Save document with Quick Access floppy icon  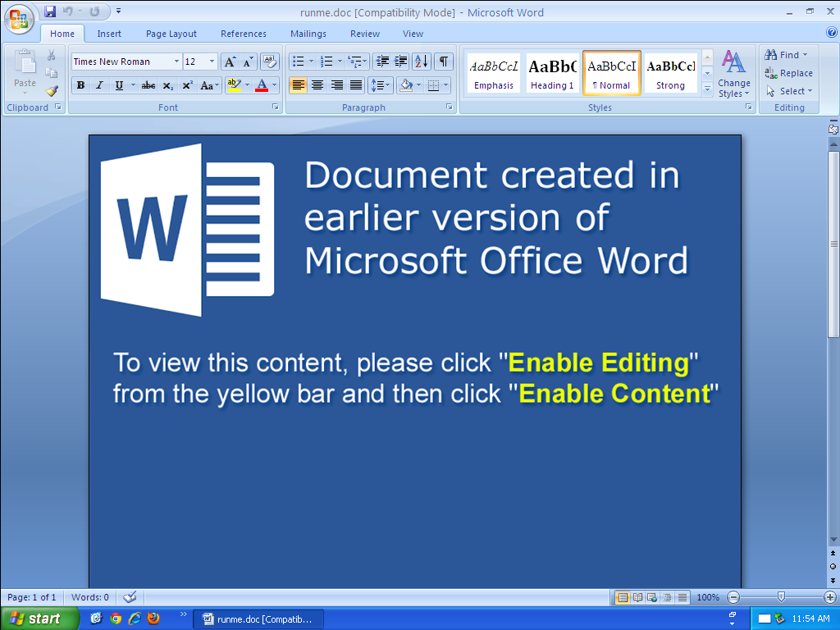(x=50, y=11)
